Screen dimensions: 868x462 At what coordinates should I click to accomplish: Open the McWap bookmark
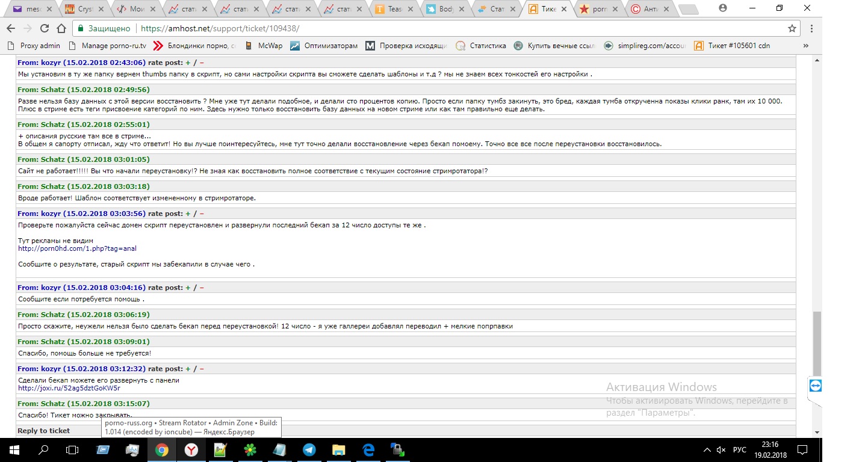point(263,45)
